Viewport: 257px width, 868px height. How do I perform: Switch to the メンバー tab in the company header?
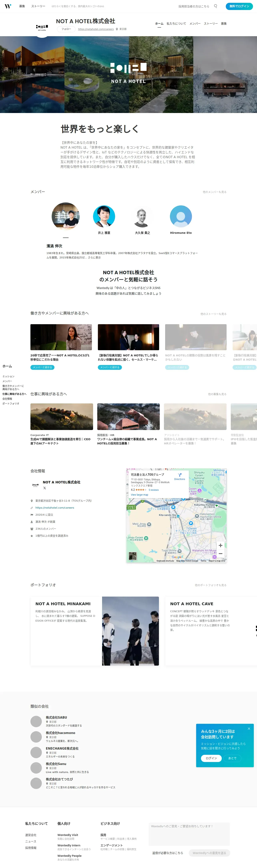(195, 24)
